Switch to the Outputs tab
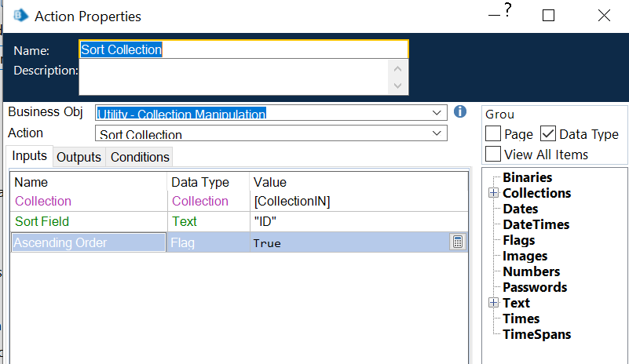 [x=79, y=157]
